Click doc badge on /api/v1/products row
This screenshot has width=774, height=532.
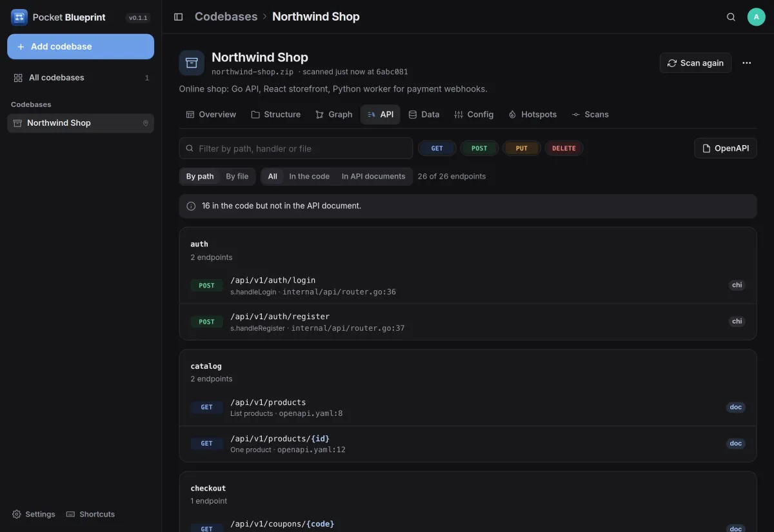[x=736, y=407]
